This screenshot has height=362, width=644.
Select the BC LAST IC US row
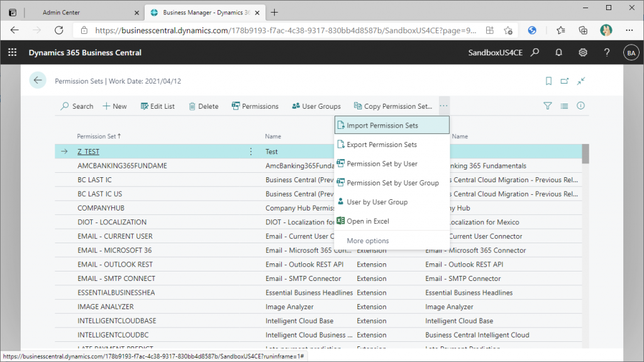pos(318,194)
